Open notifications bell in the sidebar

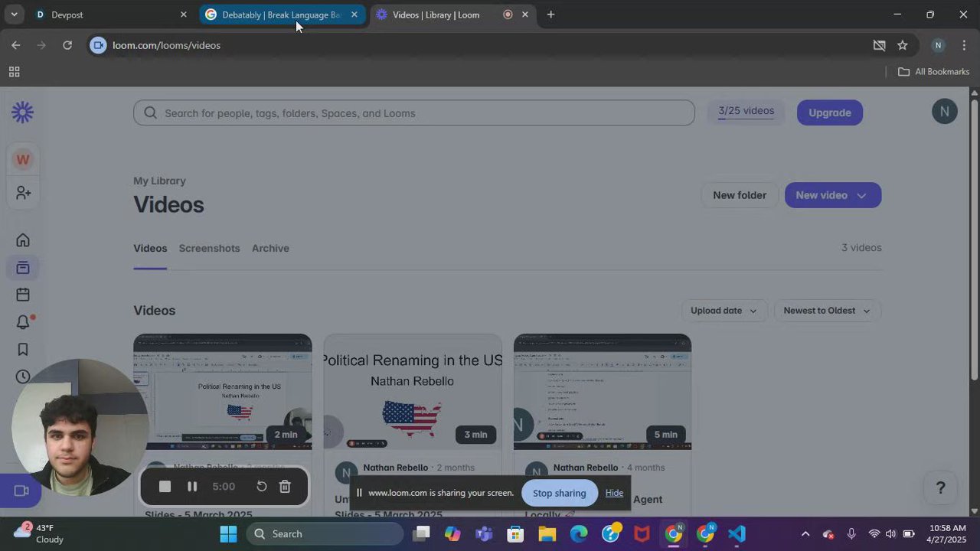click(x=23, y=322)
